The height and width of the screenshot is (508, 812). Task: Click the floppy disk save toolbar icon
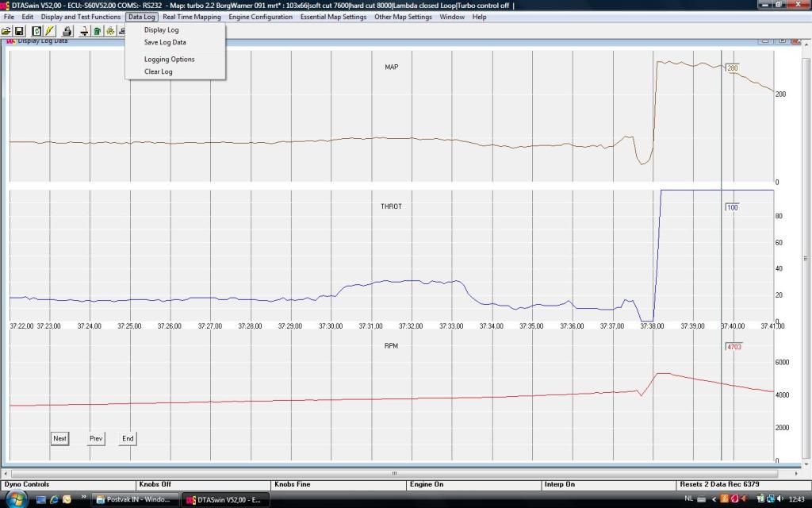pos(18,31)
